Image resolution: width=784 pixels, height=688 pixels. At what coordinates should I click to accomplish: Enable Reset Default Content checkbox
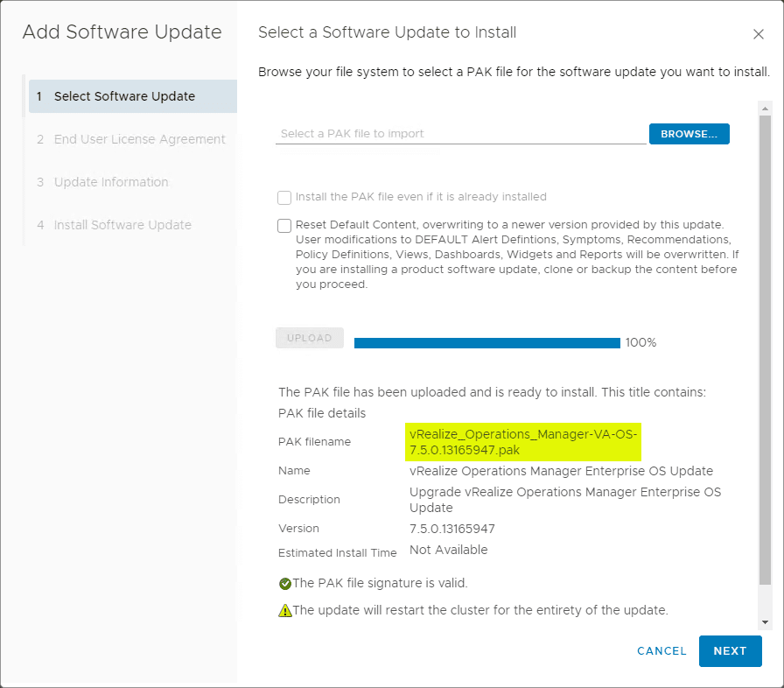284,226
